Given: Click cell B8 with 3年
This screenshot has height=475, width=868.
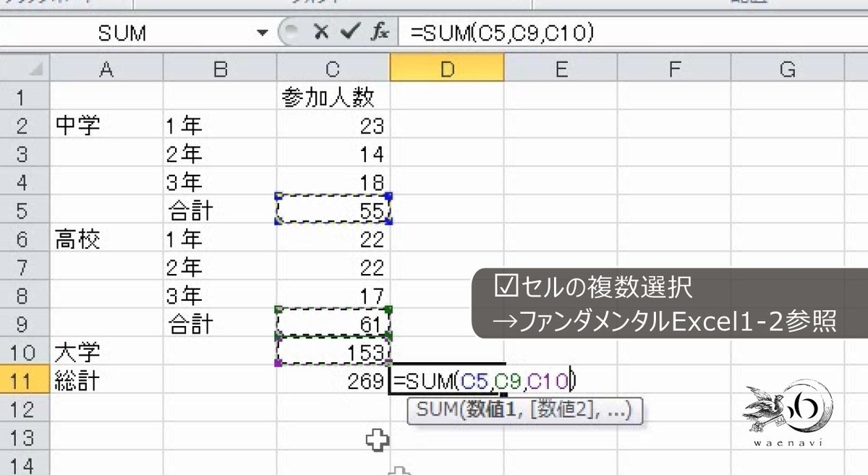Looking at the screenshot, I should click(x=220, y=296).
